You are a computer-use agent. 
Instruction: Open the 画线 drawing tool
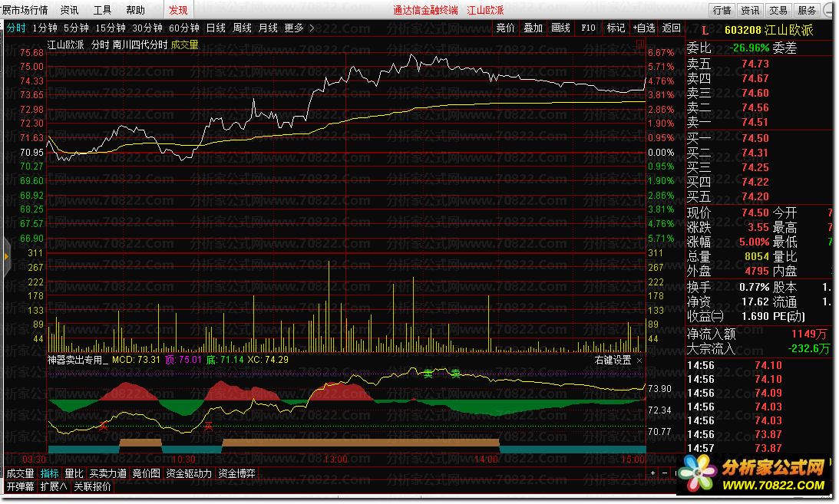pyautogui.click(x=561, y=28)
